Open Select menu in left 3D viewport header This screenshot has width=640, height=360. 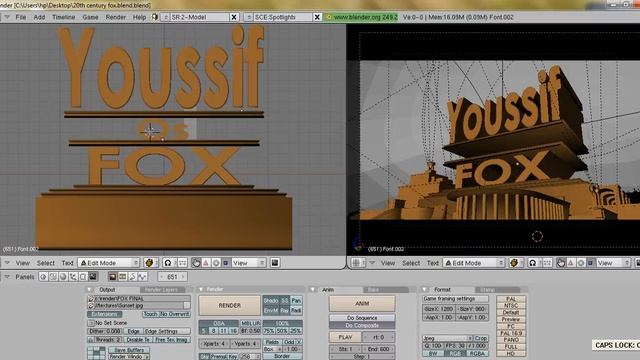[x=46, y=263]
